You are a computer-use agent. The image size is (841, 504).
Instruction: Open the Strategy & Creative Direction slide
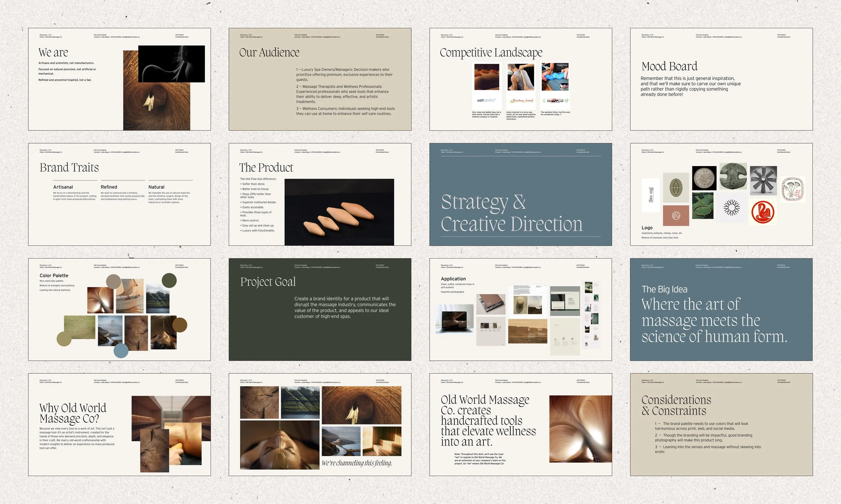520,194
